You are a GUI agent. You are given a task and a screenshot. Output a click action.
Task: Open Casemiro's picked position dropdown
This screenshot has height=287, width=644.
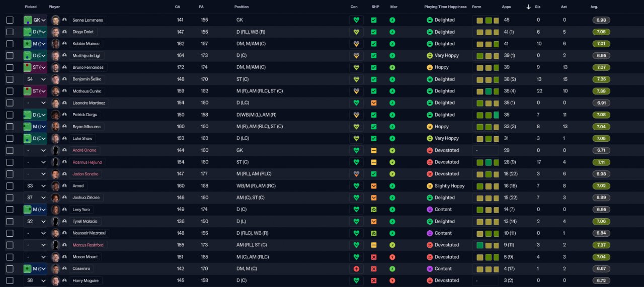(x=35, y=268)
